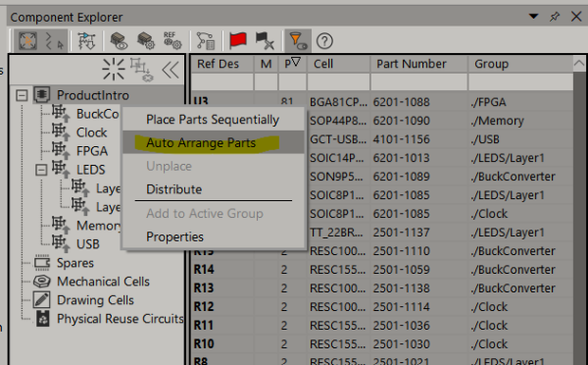Viewport: 588px width, 365px height.
Task: Sort by Ref Des column header
Action: point(222,64)
